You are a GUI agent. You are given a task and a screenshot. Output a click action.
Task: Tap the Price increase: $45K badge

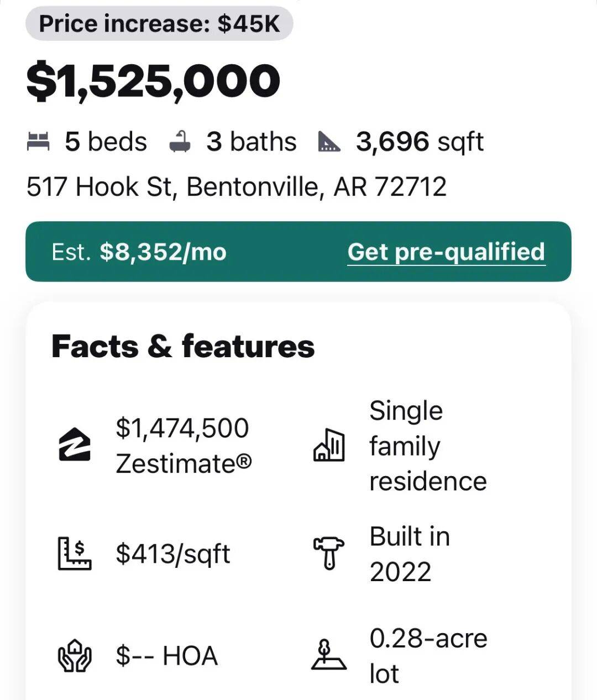159,24
